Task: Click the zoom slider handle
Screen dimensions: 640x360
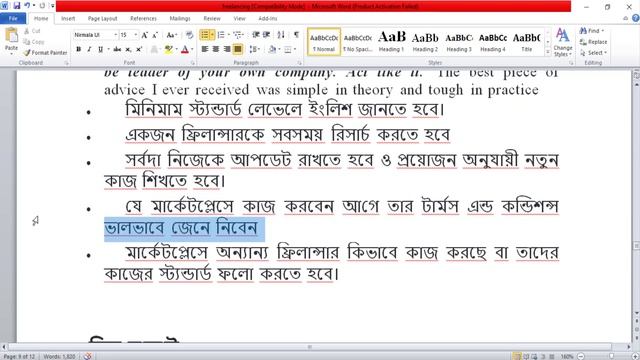Action: [x=611, y=356]
